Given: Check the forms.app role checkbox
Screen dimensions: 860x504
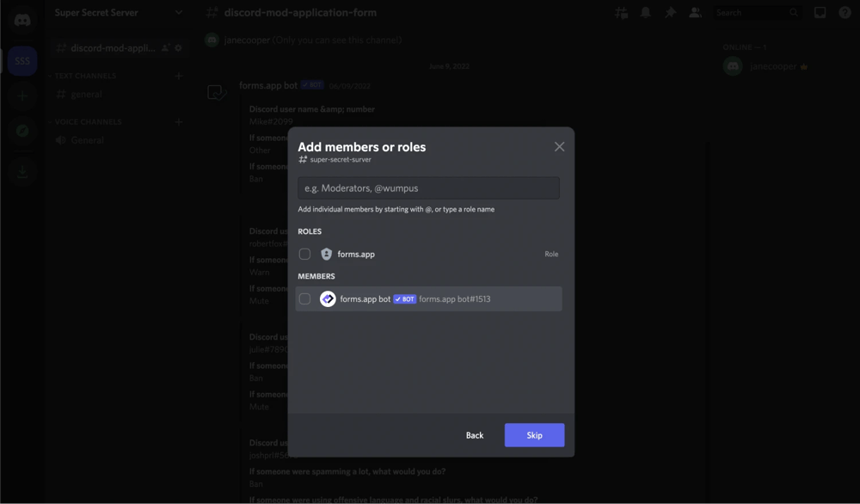Looking at the screenshot, I should [305, 254].
